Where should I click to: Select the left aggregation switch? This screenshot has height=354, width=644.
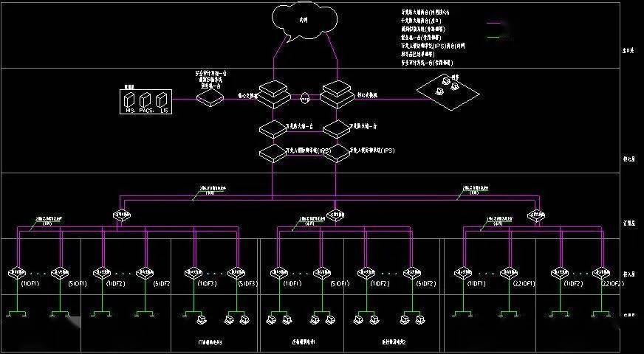pos(122,215)
